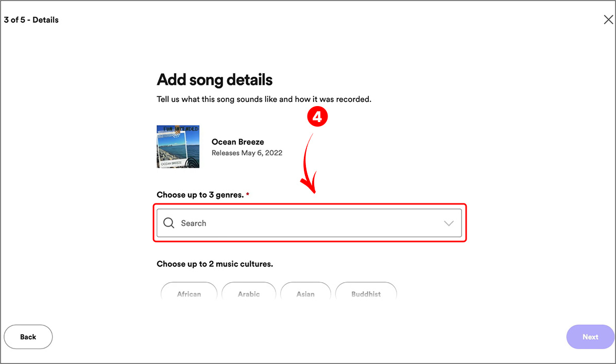Open the Ocean Breeze cover art thumbnail
Screen dimensions: 616x364
[x=178, y=146]
